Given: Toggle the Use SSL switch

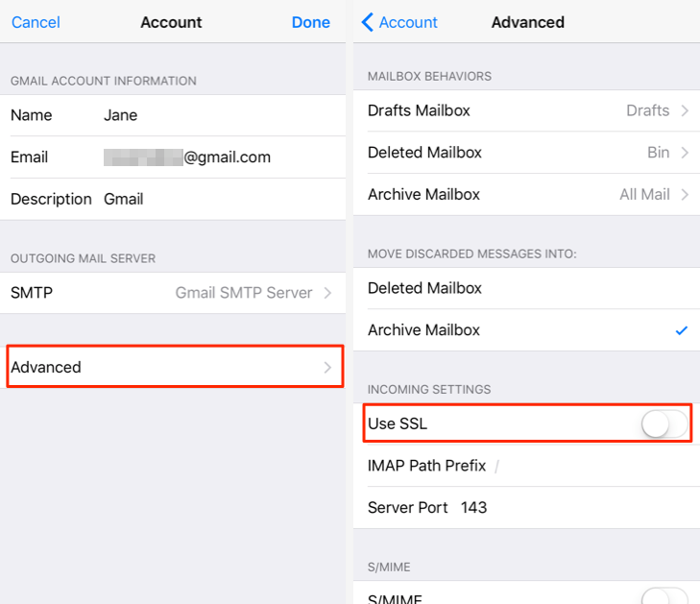Looking at the screenshot, I should (664, 423).
